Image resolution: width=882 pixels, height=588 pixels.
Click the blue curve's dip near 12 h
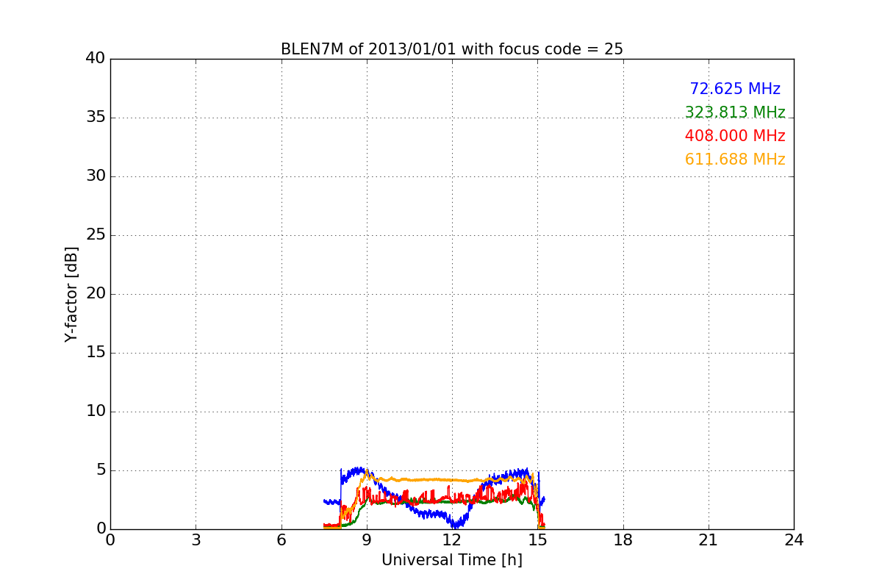[456, 524]
